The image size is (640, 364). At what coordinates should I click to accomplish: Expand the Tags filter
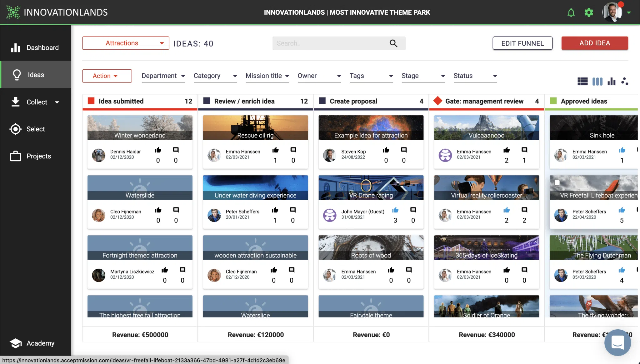coord(371,76)
